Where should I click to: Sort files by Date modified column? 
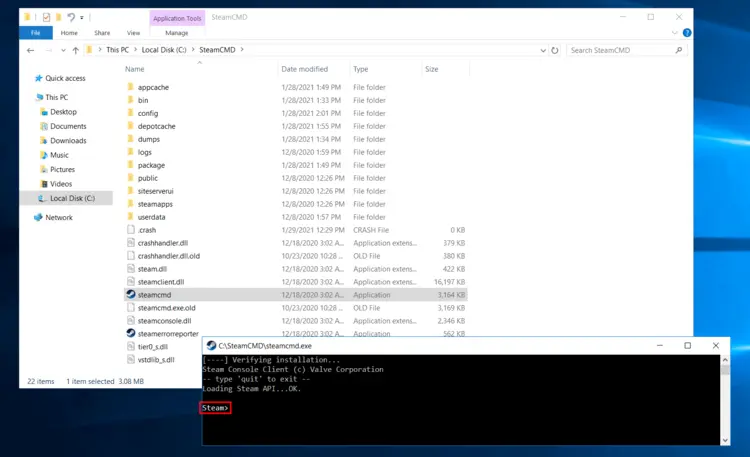click(305, 69)
